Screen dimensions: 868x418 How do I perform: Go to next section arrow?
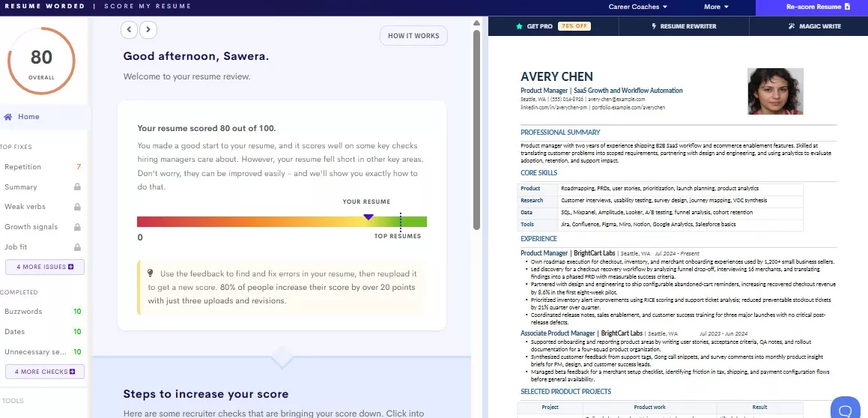(148, 29)
